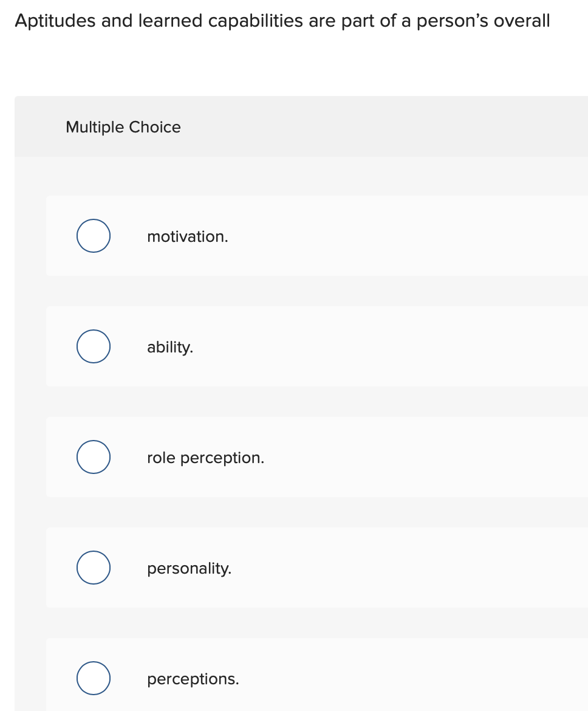
Task: Click the word "overall" ending the question
Action: pyautogui.click(x=522, y=21)
